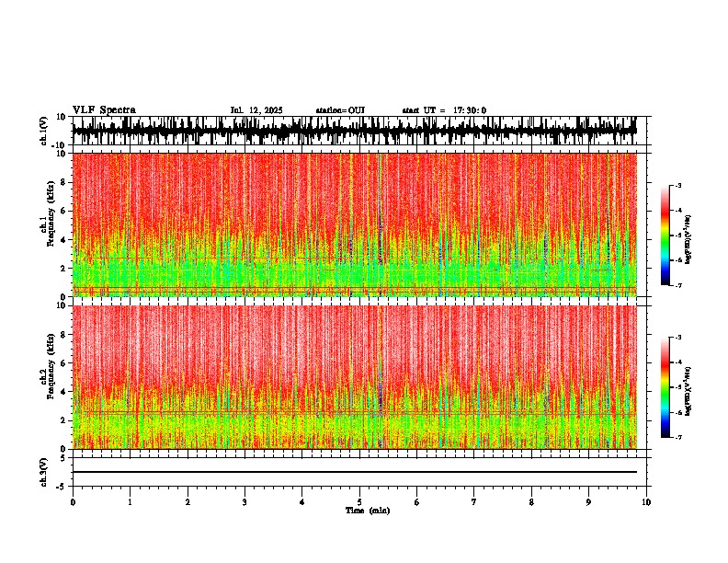Click the time axis tick label "2"
This screenshot has width=728, height=563.
click(188, 502)
